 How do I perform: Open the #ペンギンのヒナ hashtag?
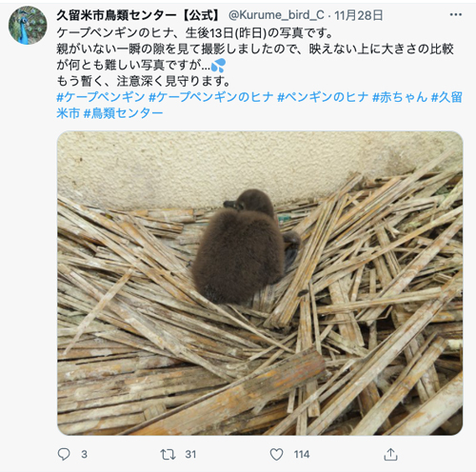click(323, 97)
